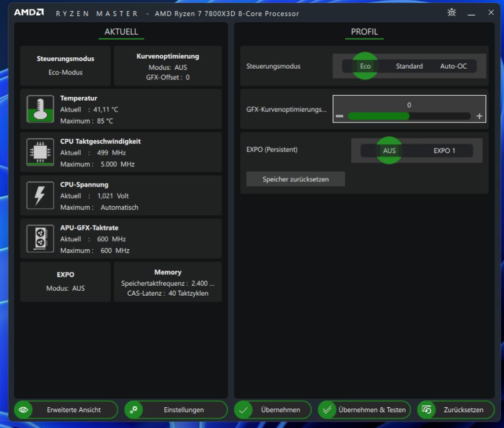Viewport: 504px width, 428px height.
Task: Click maximum voltage Automatisch value
Action: tap(119, 207)
